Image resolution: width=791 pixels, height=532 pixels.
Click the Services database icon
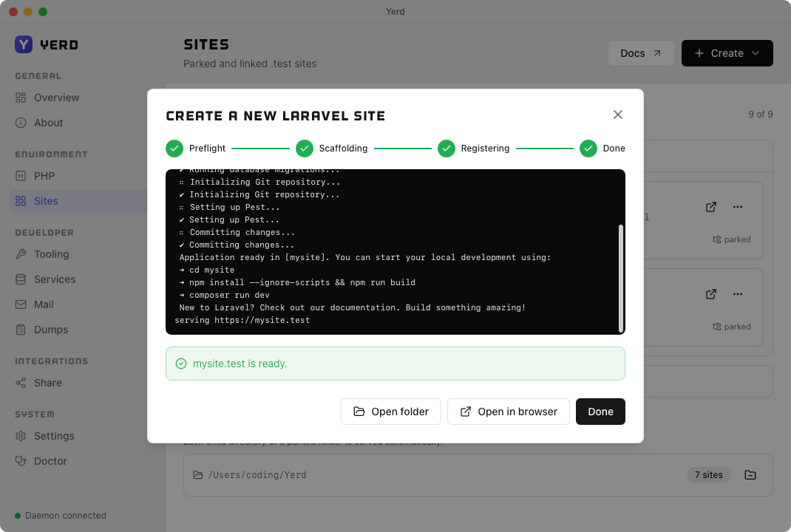pyautogui.click(x=21, y=279)
